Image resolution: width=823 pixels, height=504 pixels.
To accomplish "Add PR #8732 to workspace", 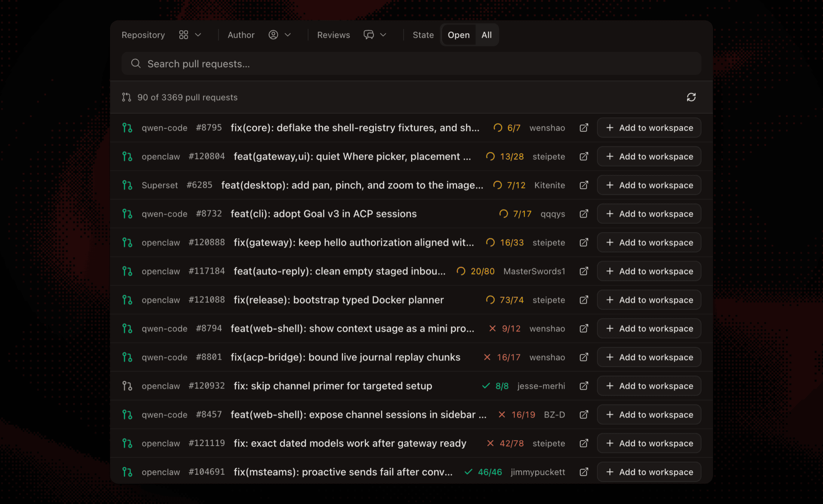I will coord(649,214).
